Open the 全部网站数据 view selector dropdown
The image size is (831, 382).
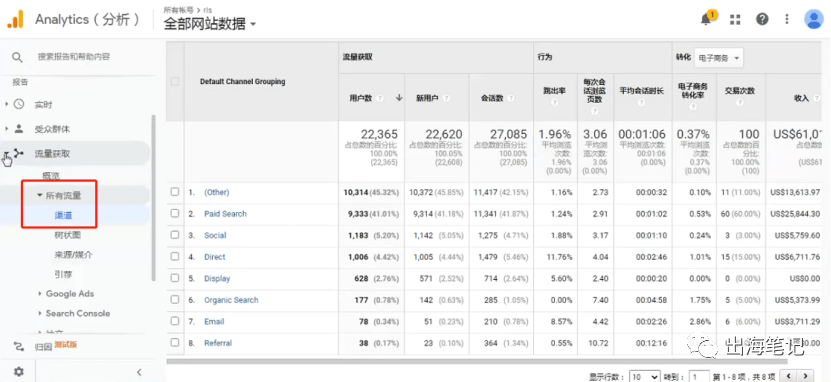click(x=210, y=24)
